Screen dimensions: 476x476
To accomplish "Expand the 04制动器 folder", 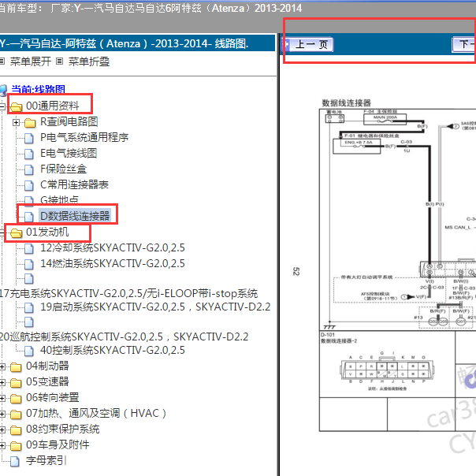I will 2,366.
